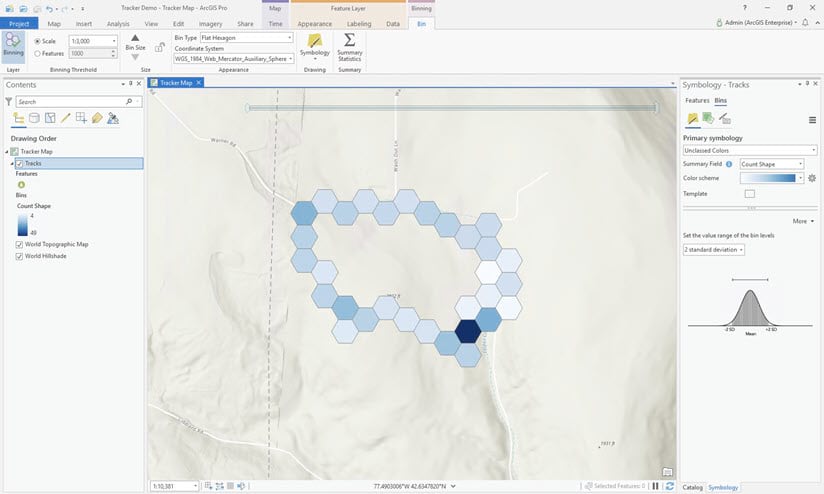Open the Bin Type Flat Hexagon dropdown

(x=290, y=38)
